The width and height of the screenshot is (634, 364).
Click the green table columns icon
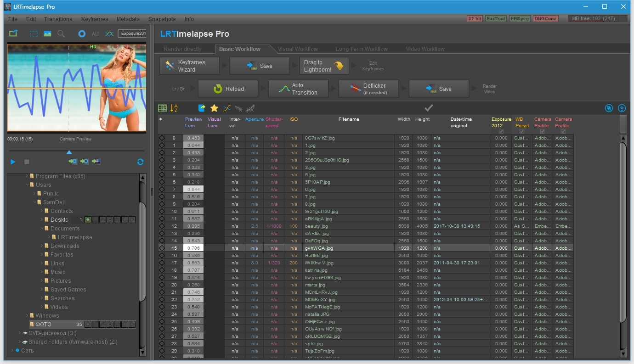click(162, 108)
